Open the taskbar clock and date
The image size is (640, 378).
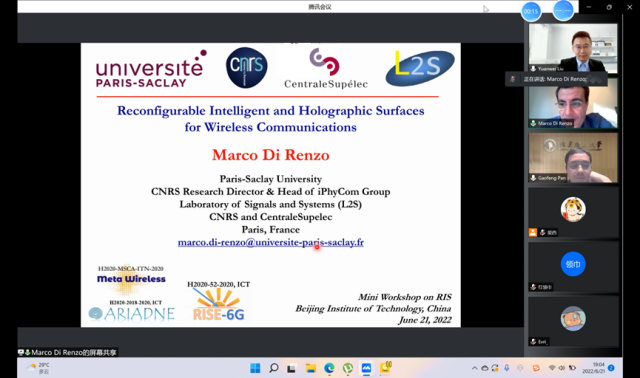pyautogui.click(x=594, y=368)
